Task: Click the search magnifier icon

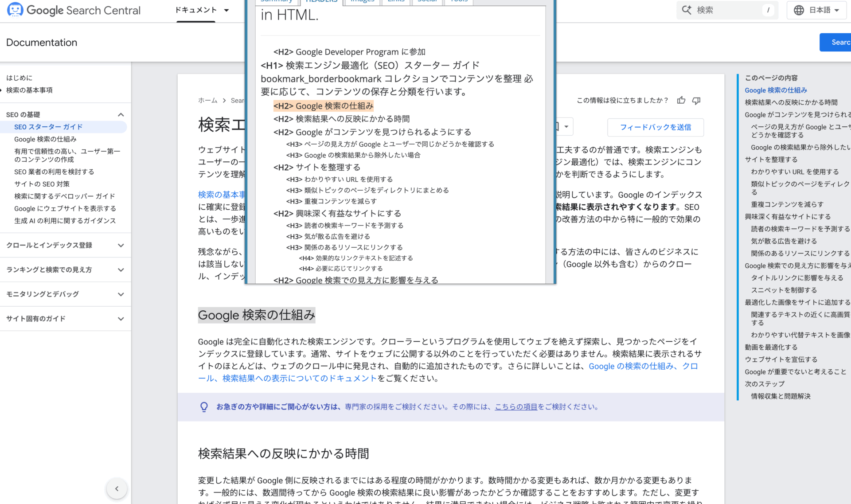Action: (687, 10)
